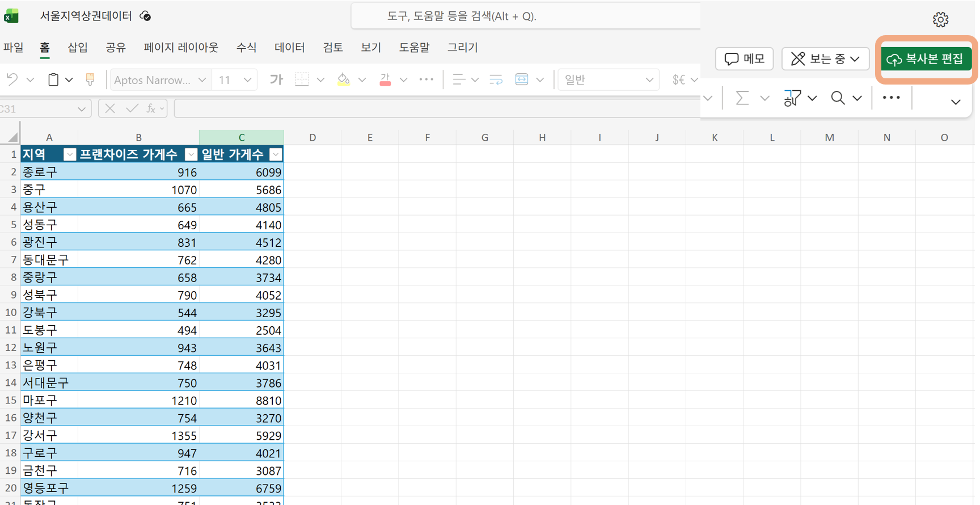Select the 홈 tab

point(45,48)
